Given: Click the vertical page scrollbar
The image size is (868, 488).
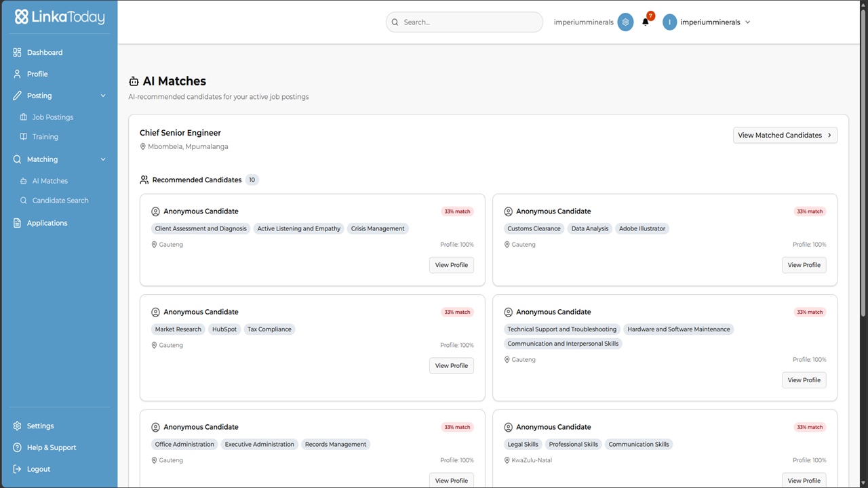Looking at the screenshot, I should 863,163.
